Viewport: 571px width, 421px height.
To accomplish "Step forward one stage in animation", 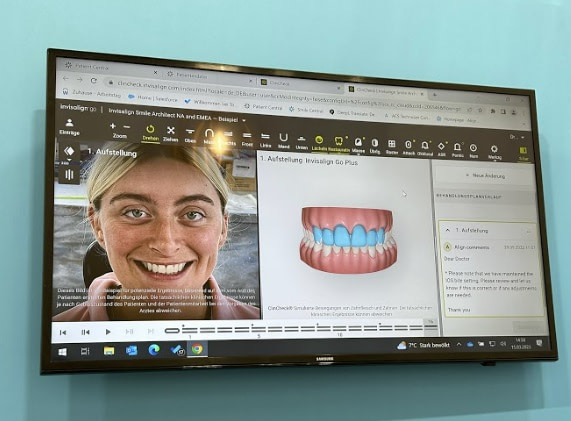I will [129, 331].
